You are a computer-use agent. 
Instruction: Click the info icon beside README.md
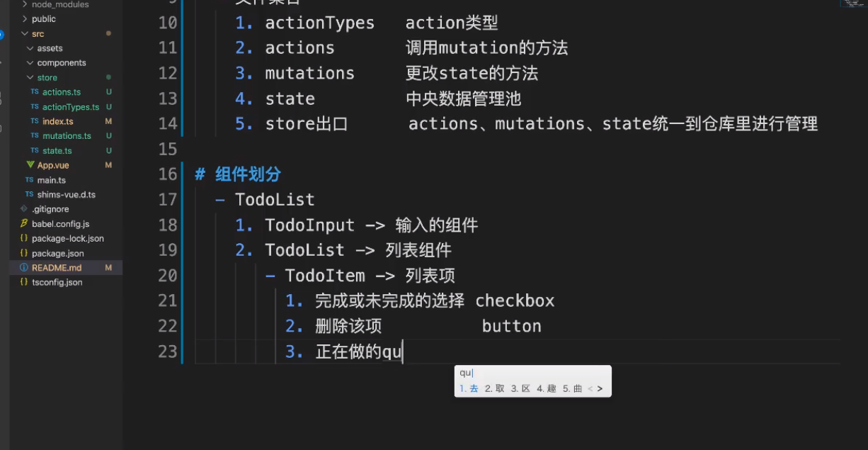coord(24,267)
